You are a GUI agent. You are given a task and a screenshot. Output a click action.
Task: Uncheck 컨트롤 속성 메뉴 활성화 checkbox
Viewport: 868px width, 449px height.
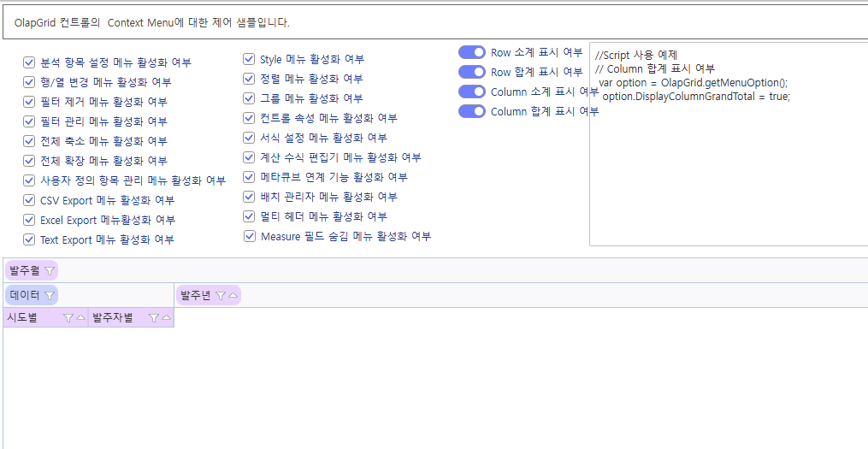tap(249, 118)
